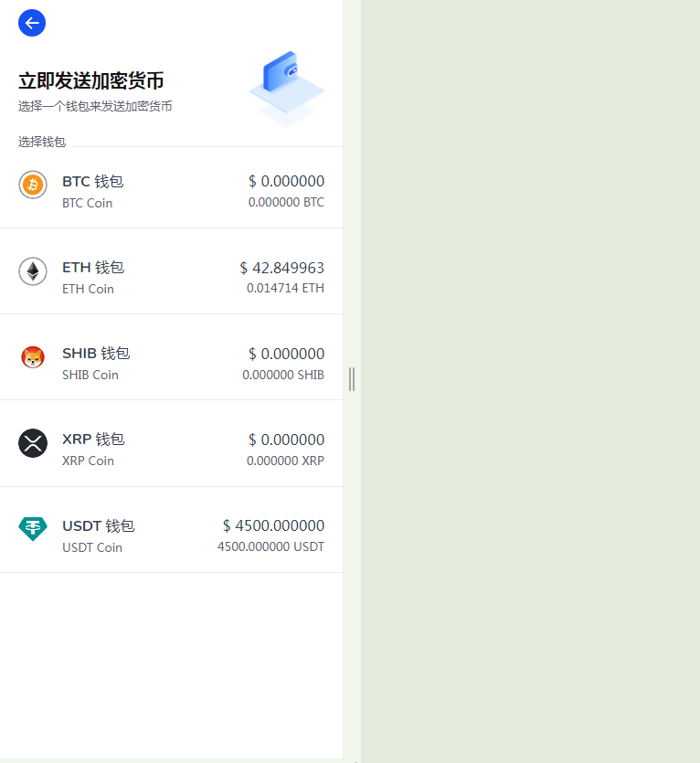The image size is (700, 763).
Task: Click the Shiba Inu coin icon
Action: coord(33,357)
